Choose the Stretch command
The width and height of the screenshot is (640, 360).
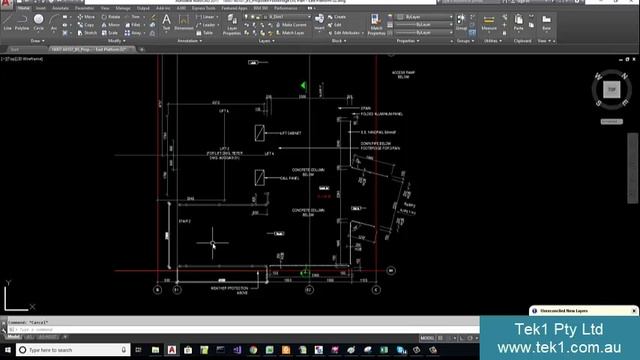pos(87,33)
